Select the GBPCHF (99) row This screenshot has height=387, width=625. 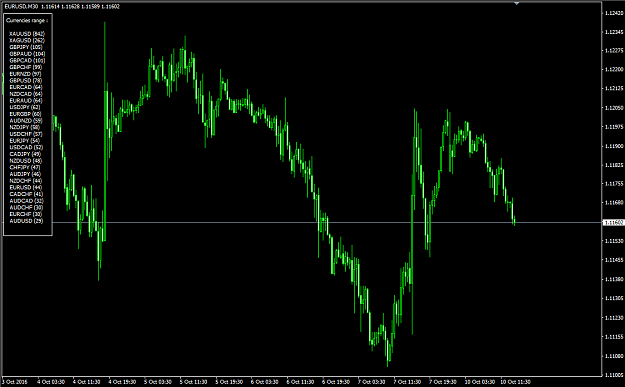[26, 67]
